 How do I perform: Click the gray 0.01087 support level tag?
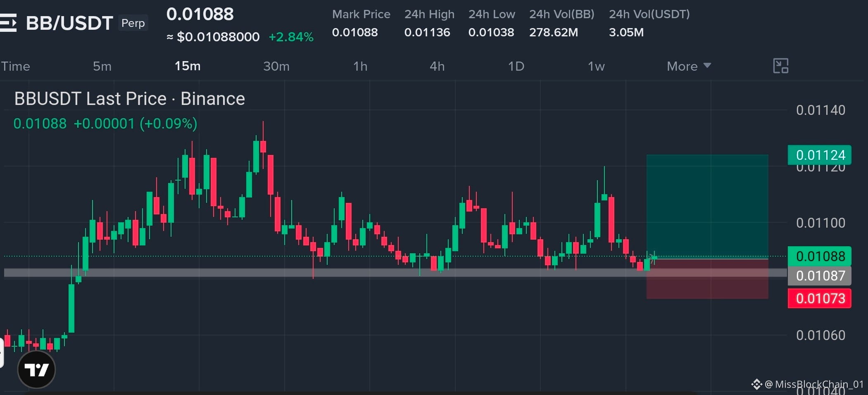820,276
